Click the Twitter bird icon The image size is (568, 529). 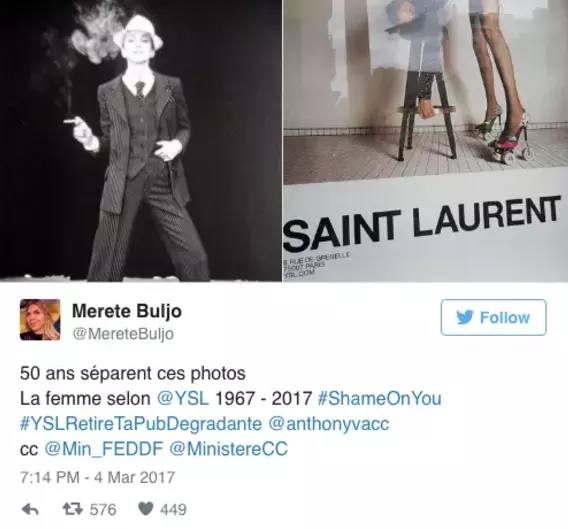point(465,317)
